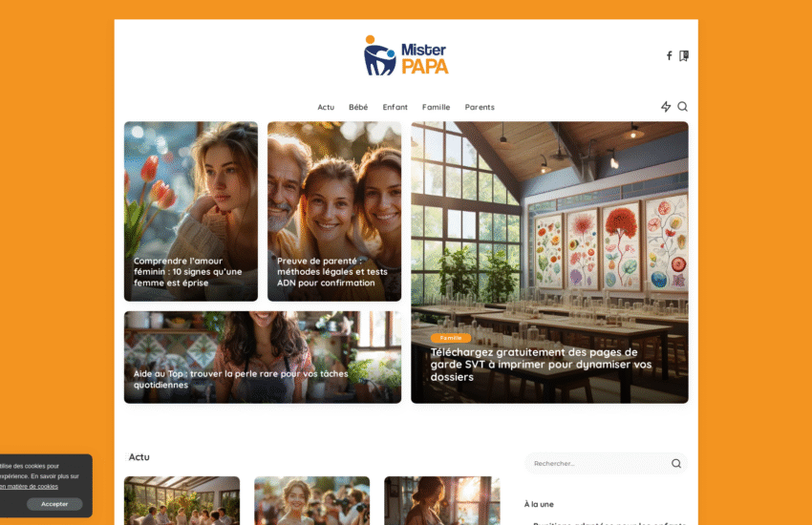812x525 pixels.
Task: Open Aide au Top perle rare article
Action: point(241,379)
